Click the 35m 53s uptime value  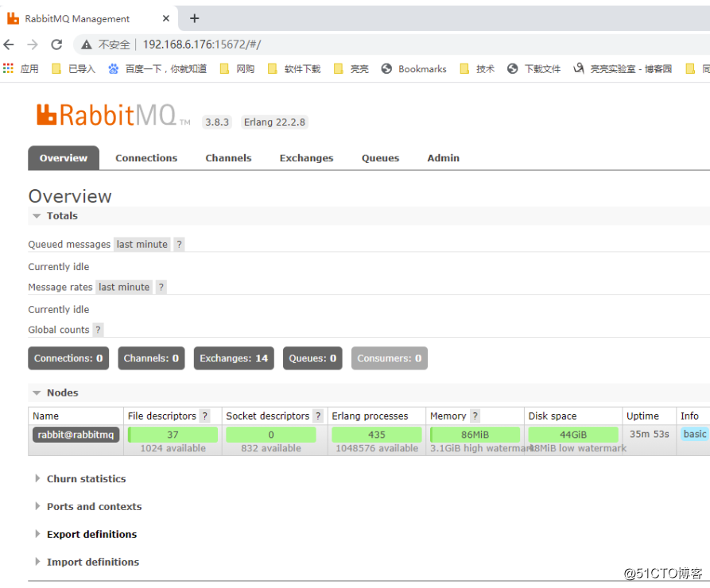[650, 434]
